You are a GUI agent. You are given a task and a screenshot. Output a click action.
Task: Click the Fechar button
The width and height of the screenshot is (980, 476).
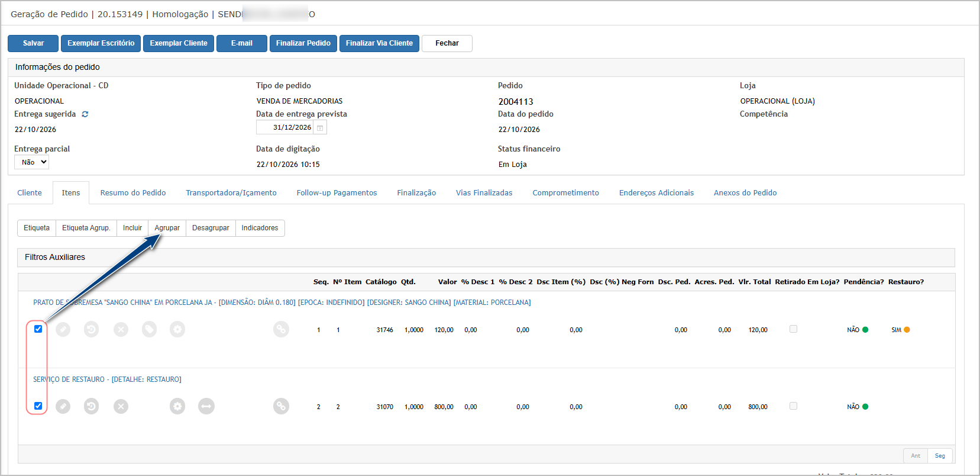[447, 43]
